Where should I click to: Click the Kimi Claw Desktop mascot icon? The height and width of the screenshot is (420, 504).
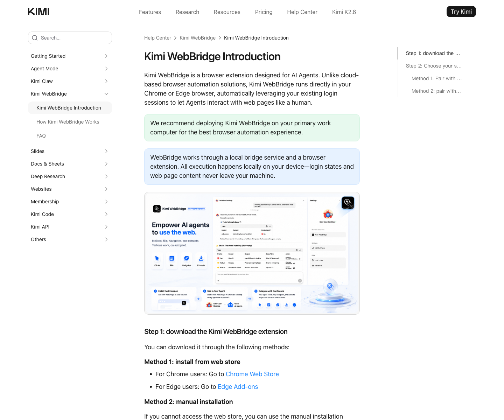(x=328, y=214)
